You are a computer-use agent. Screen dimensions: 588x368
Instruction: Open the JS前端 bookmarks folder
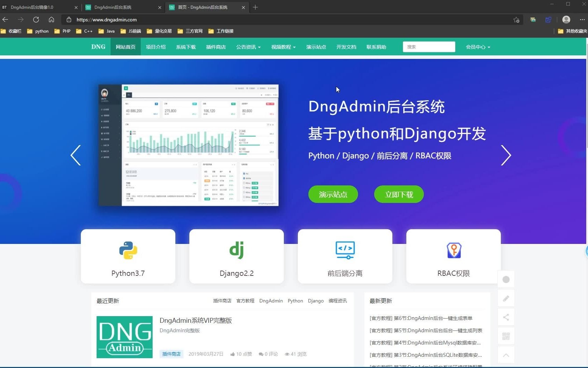[x=131, y=31]
